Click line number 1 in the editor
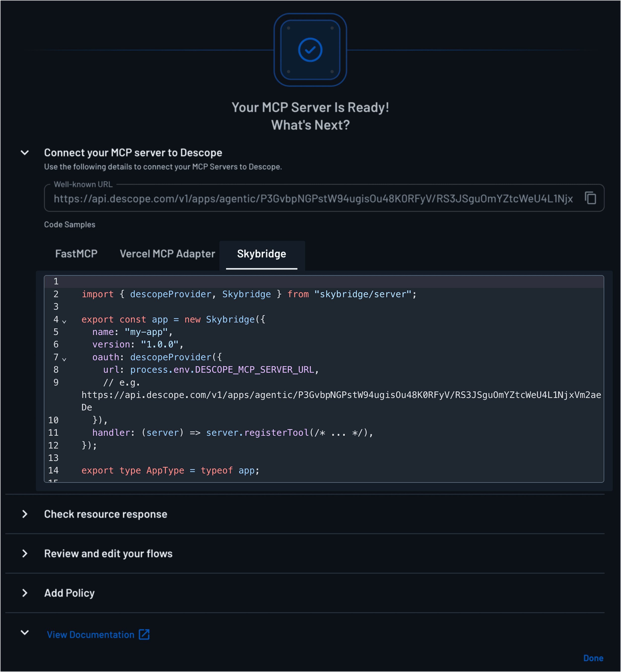 coord(56,281)
